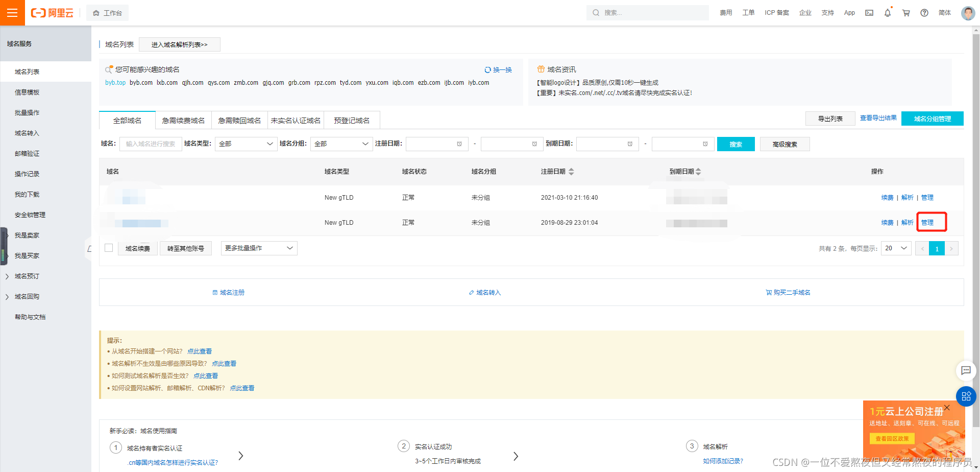Switch language via 简体
The width and height of the screenshot is (980, 472).
[945, 13]
